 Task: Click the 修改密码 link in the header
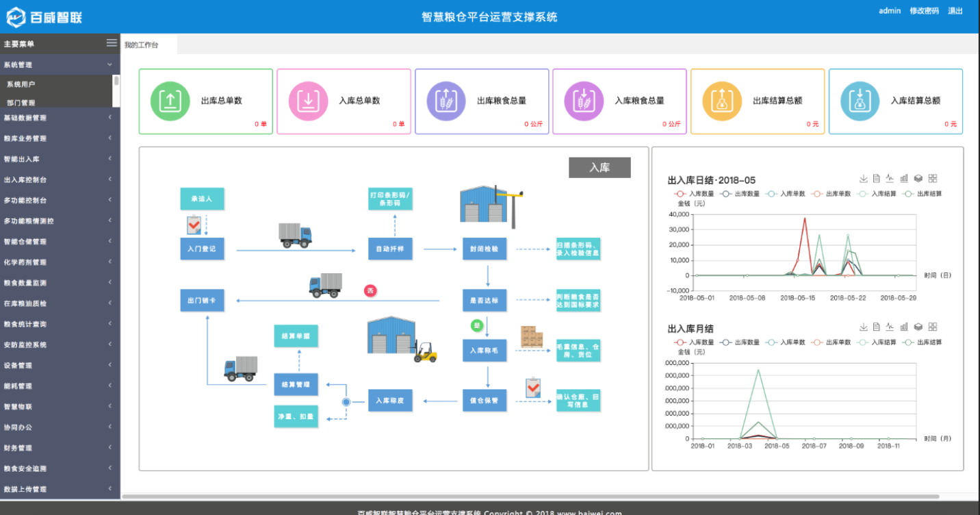(x=924, y=11)
